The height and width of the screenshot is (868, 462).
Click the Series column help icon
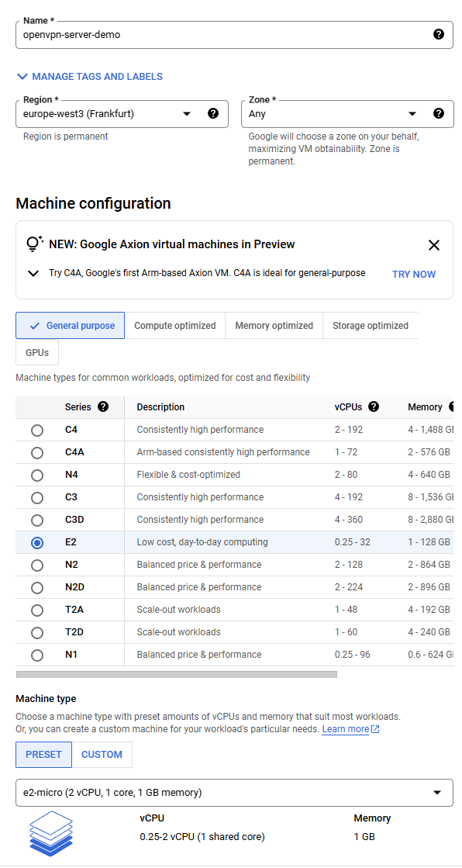point(103,407)
